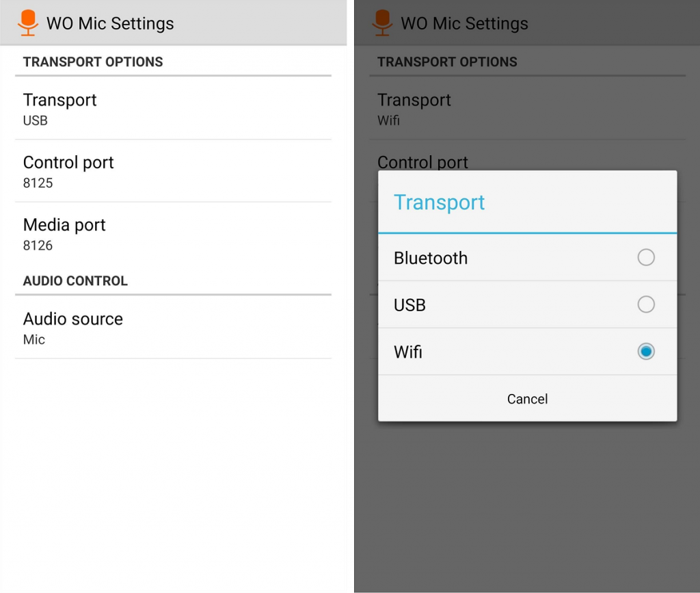Click the left WO Mic Settings title

[x=110, y=23]
